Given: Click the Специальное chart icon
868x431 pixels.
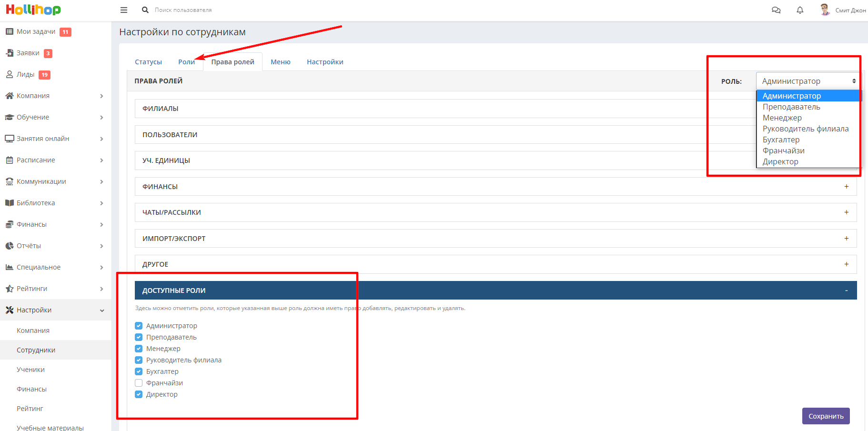Looking at the screenshot, I should point(9,267).
